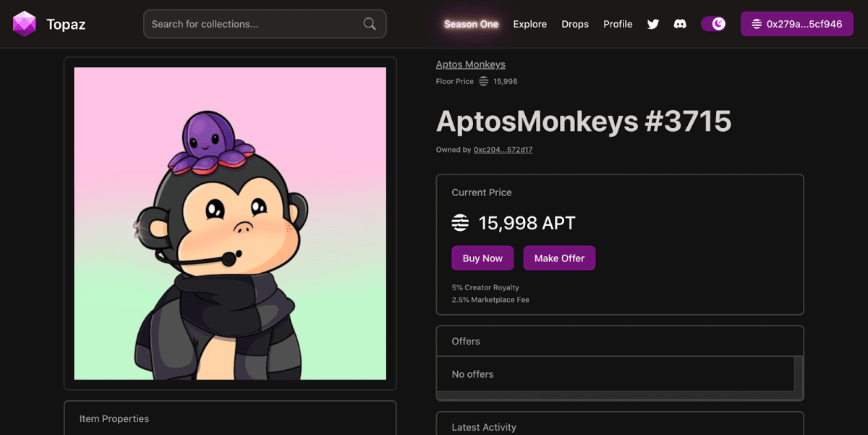Image resolution: width=868 pixels, height=435 pixels.
Task: Open the Twitter icon link
Action: click(x=653, y=24)
